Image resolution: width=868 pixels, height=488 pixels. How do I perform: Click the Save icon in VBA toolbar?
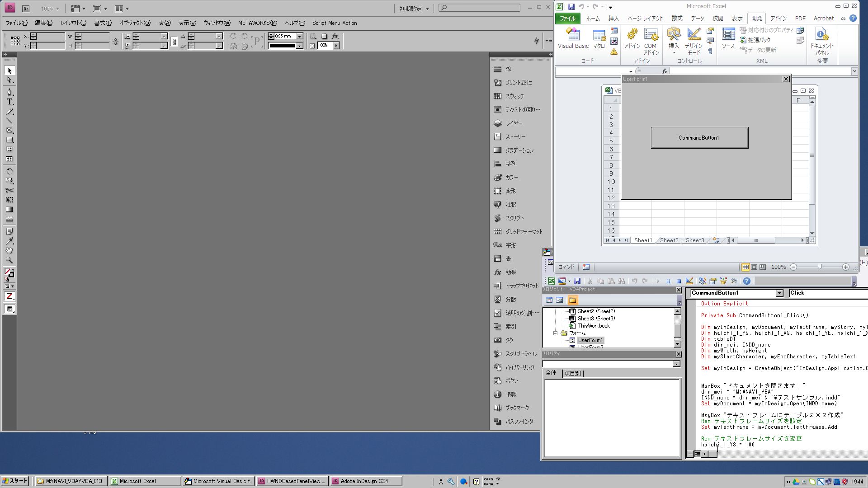tap(577, 281)
